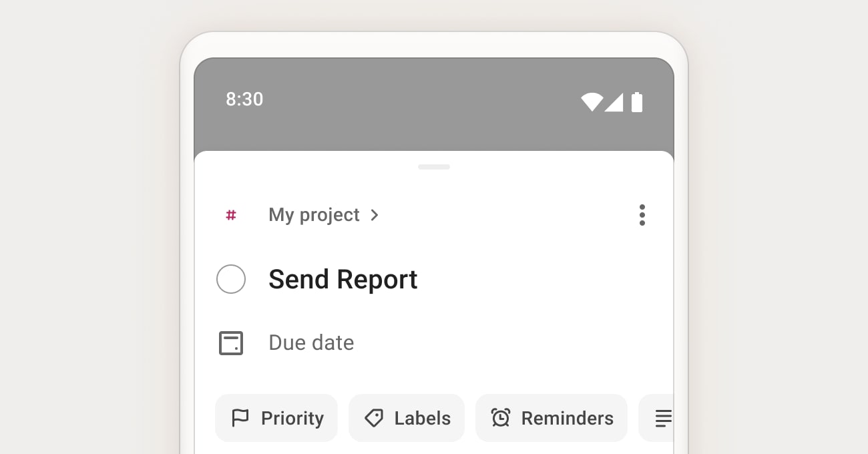Click the Send Report title text
The width and height of the screenshot is (868, 454).
343,279
